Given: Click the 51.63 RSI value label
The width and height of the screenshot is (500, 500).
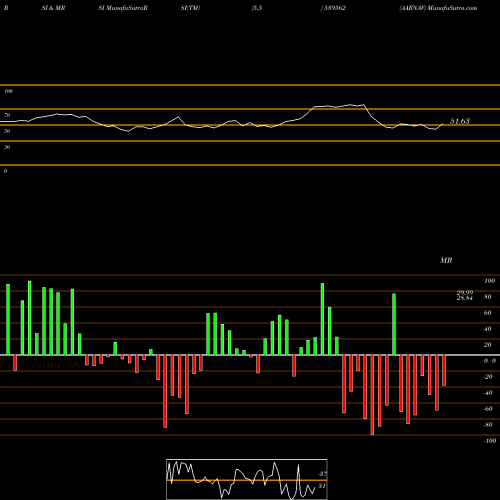Looking at the screenshot, I should [460, 121].
